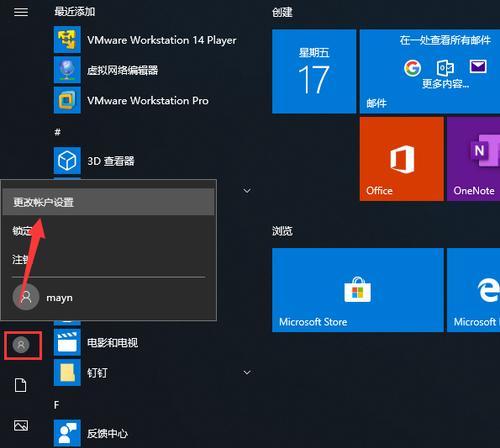Click 3D 查看器 label
Screen dimensions: 500x448
tap(111, 161)
